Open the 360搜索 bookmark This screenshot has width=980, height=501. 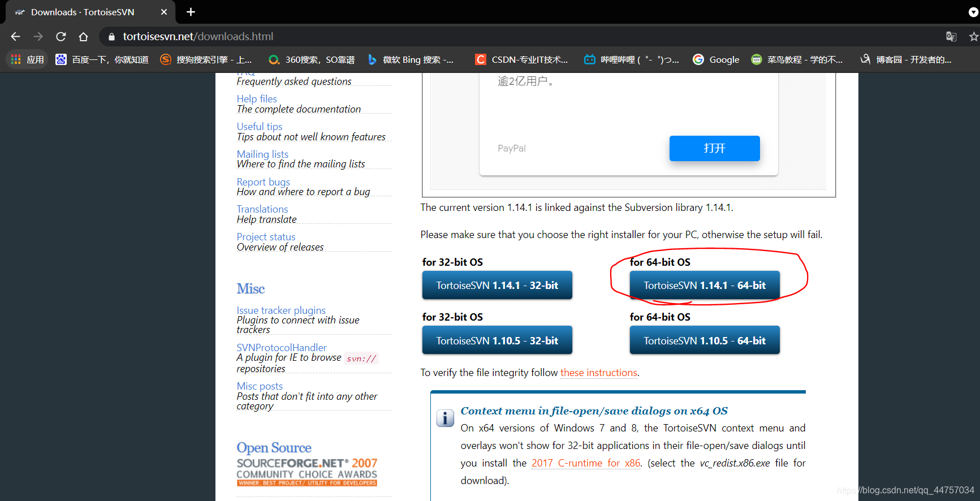click(312, 59)
